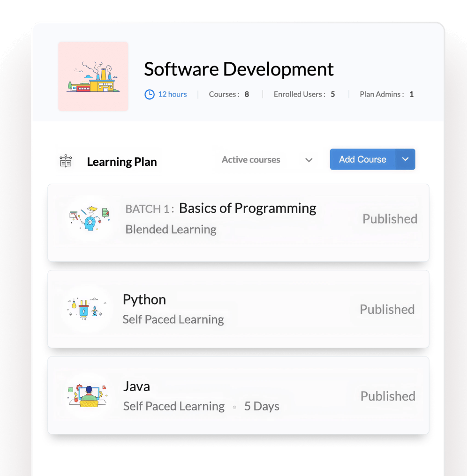Open the Basics of Programming course title

click(x=248, y=208)
